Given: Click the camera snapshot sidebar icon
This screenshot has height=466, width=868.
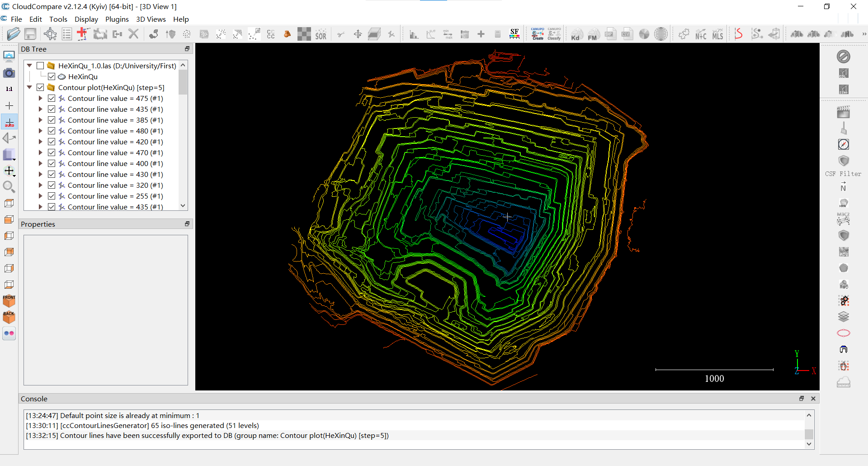Looking at the screenshot, I should tap(9, 73).
